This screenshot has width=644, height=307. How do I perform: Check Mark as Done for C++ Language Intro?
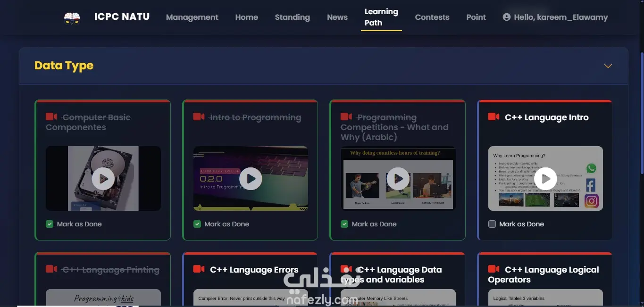(492, 224)
